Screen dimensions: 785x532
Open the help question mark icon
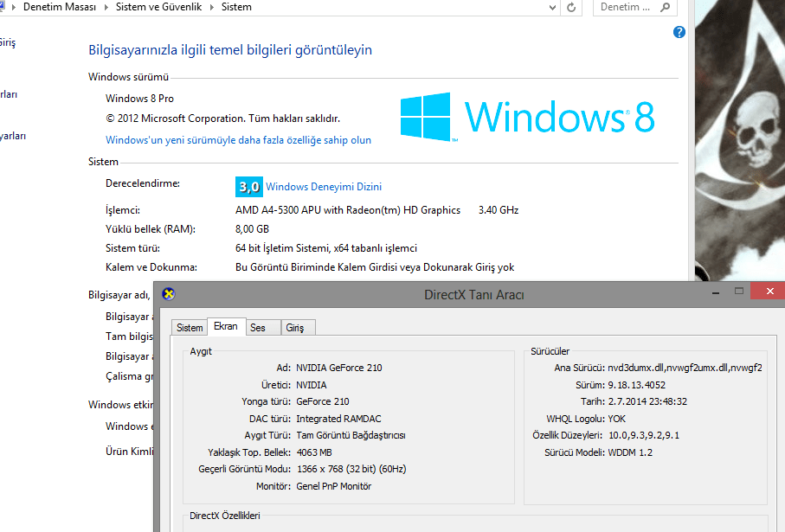coord(679,32)
